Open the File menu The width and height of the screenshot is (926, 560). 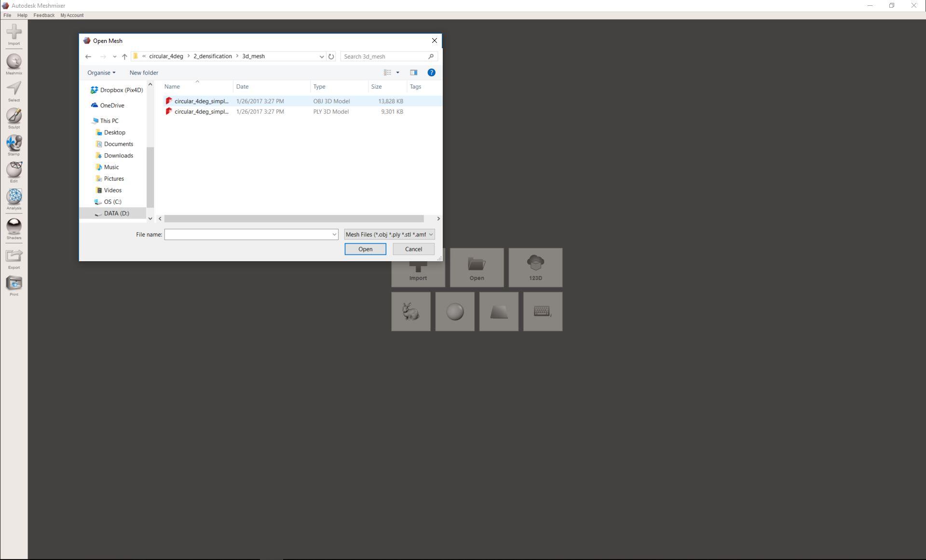[7, 15]
